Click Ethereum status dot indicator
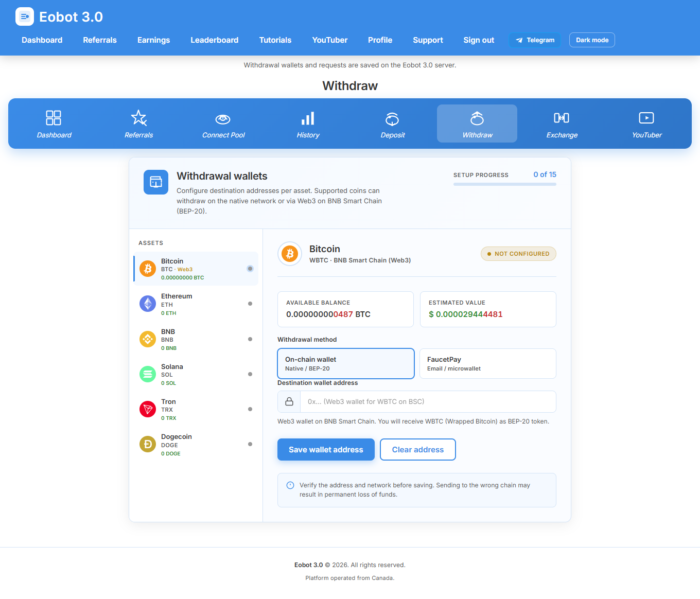 tap(250, 304)
